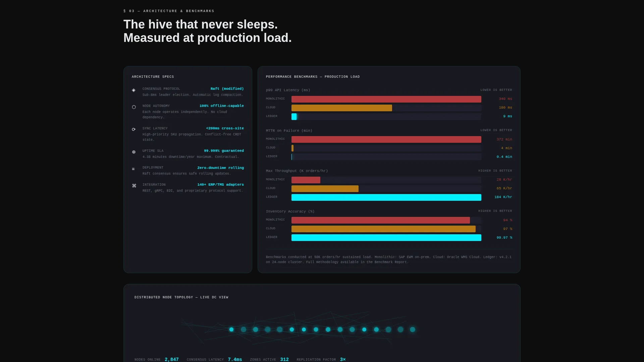
Task: Click the '184 K/hr' throughput value
Action: (x=503, y=197)
